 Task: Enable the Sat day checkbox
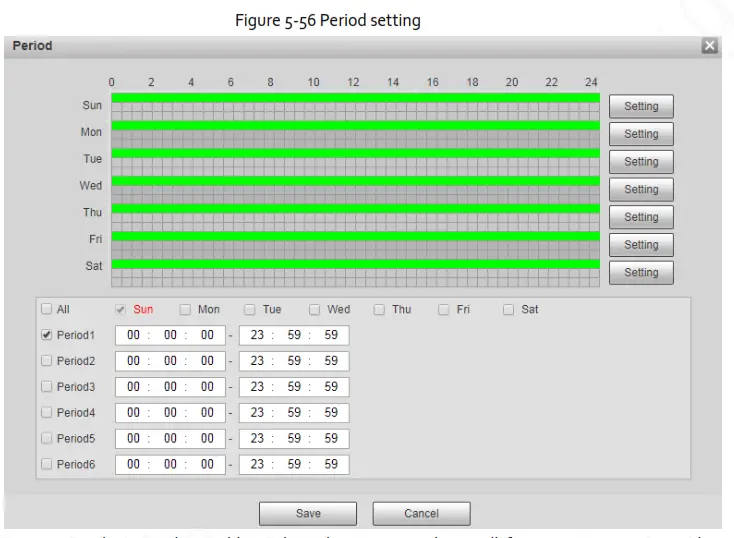click(x=508, y=310)
